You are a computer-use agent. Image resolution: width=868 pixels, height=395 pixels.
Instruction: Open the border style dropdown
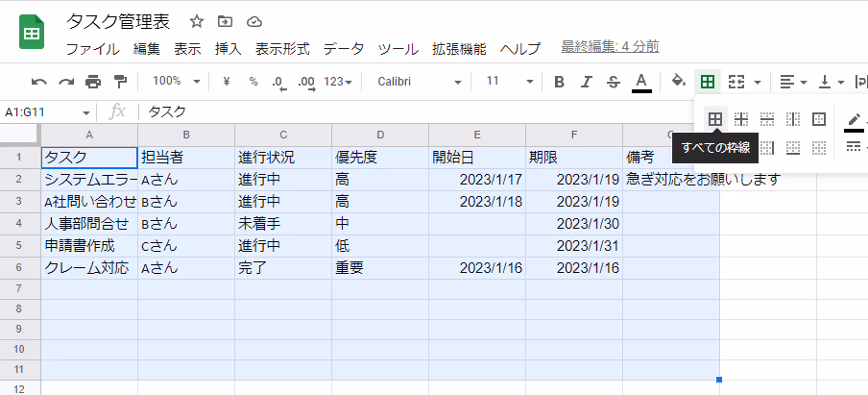[x=856, y=147]
